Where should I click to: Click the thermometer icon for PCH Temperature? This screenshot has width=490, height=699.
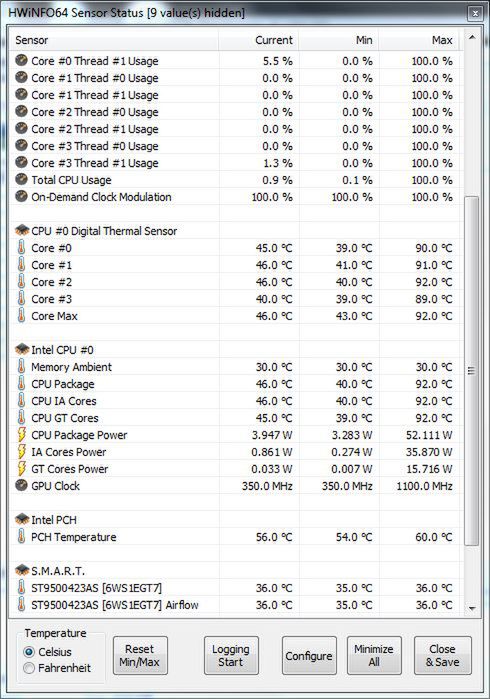[x=21, y=536]
